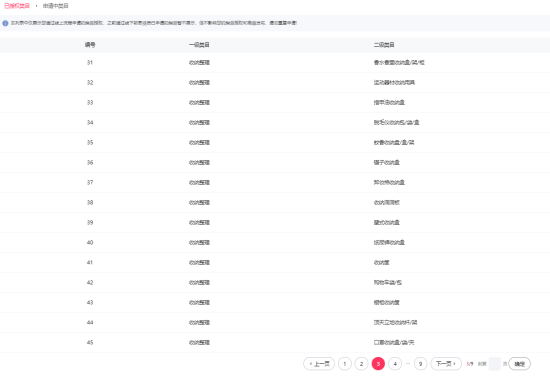Select table row number 45
550x378 pixels.
coord(275,342)
